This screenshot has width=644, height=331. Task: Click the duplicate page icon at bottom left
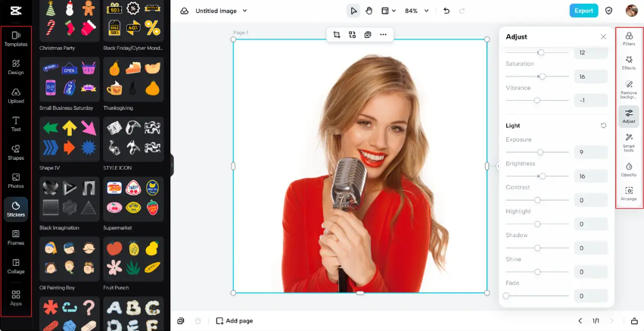pos(181,320)
